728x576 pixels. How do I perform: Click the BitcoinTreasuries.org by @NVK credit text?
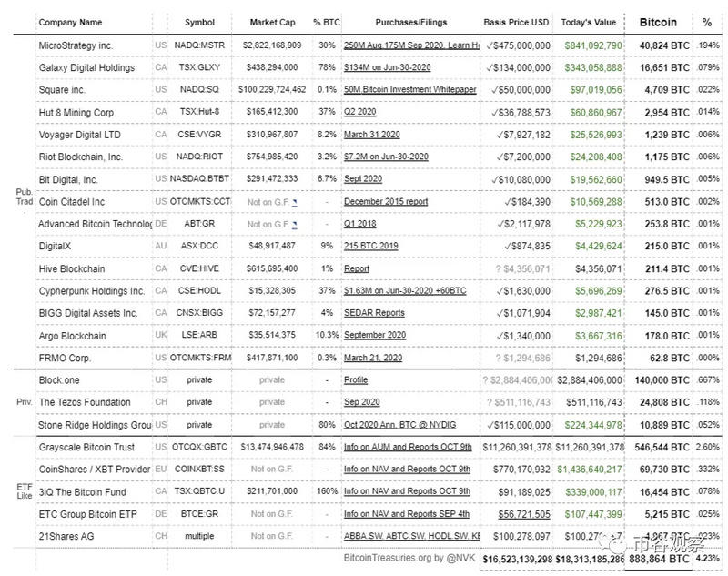407,557
